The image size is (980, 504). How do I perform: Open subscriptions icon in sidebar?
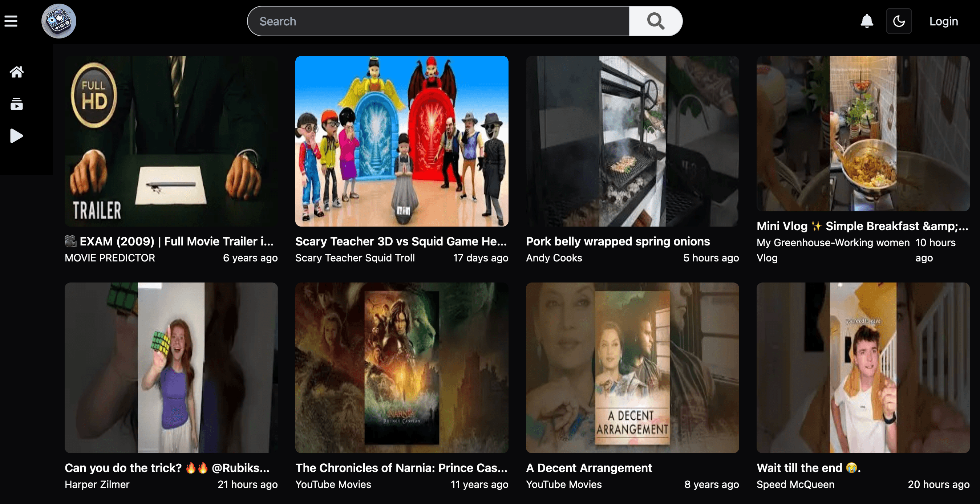click(x=16, y=104)
